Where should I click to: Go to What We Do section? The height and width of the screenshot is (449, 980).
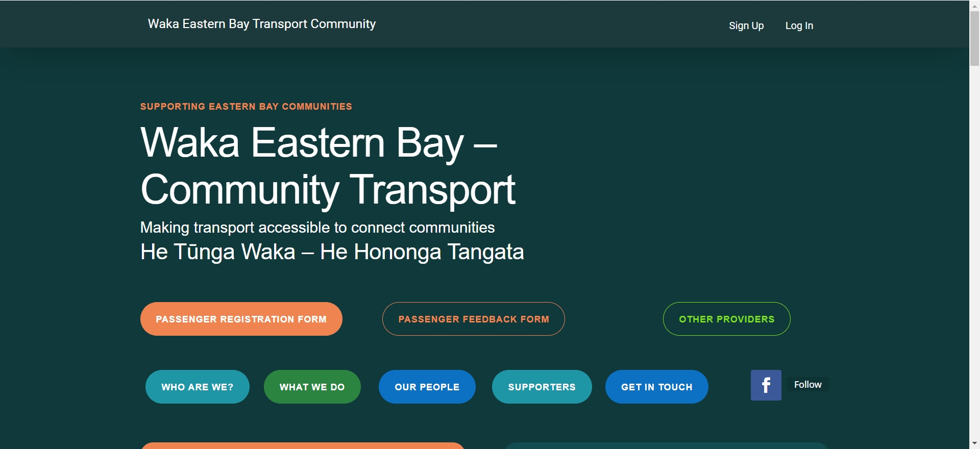[x=312, y=387]
